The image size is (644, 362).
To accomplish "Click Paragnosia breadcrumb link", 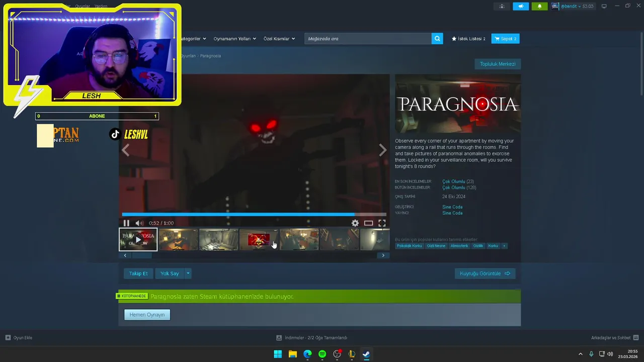I will click(x=210, y=56).
